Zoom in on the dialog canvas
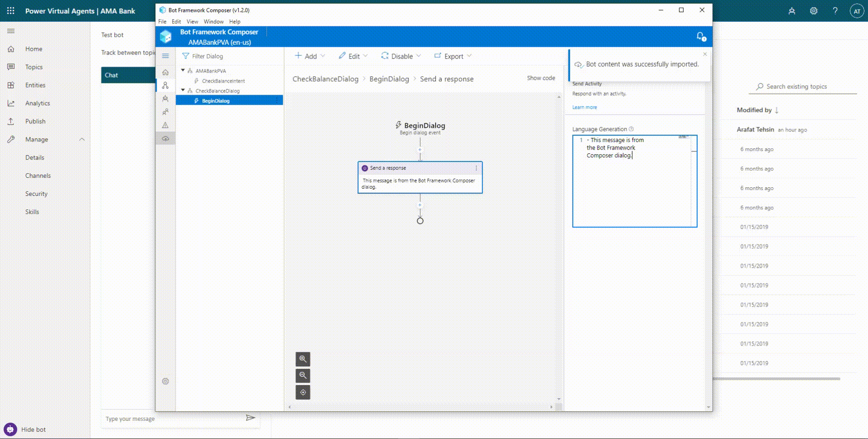The height and width of the screenshot is (439, 868). click(303, 359)
